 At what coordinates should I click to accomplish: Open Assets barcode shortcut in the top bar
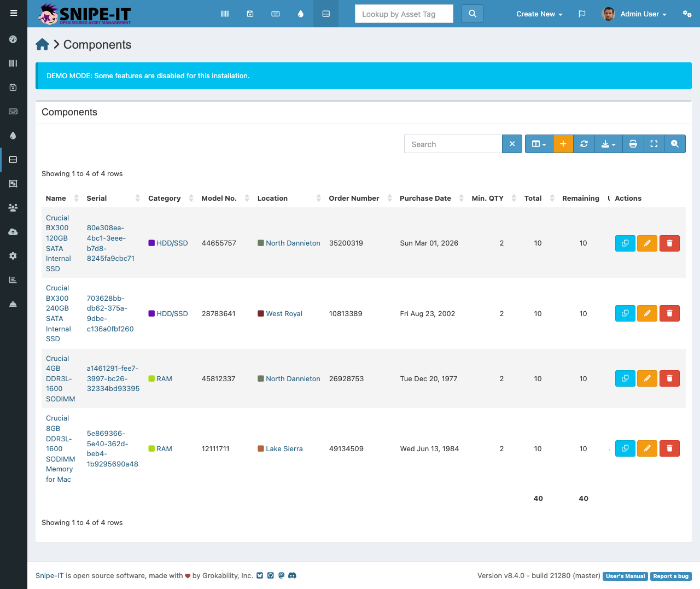225,14
